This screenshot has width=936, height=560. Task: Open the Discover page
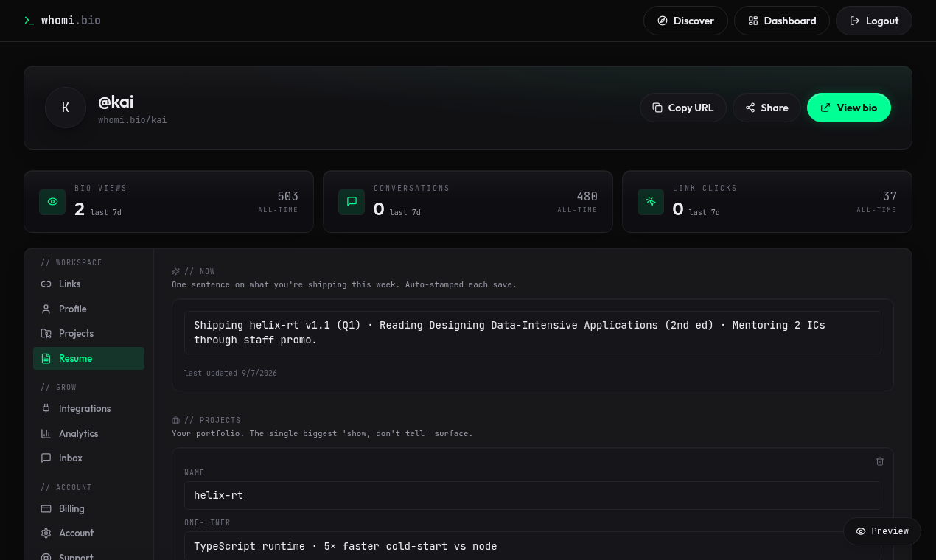(685, 21)
